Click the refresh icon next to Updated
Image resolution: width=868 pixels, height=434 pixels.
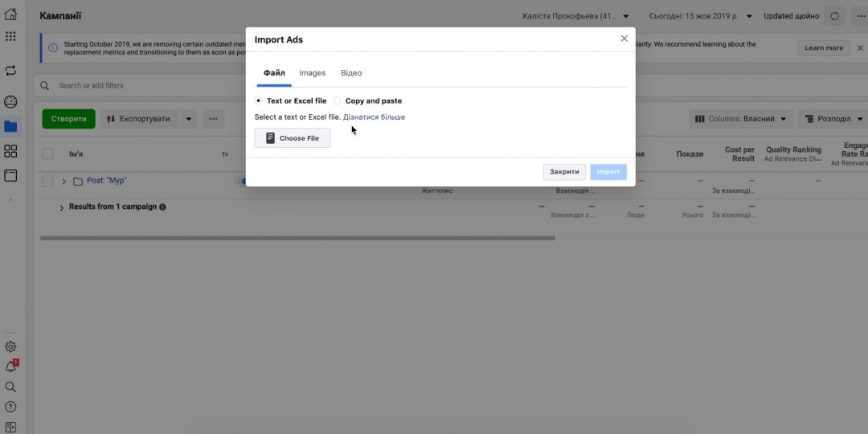click(x=834, y=16)
